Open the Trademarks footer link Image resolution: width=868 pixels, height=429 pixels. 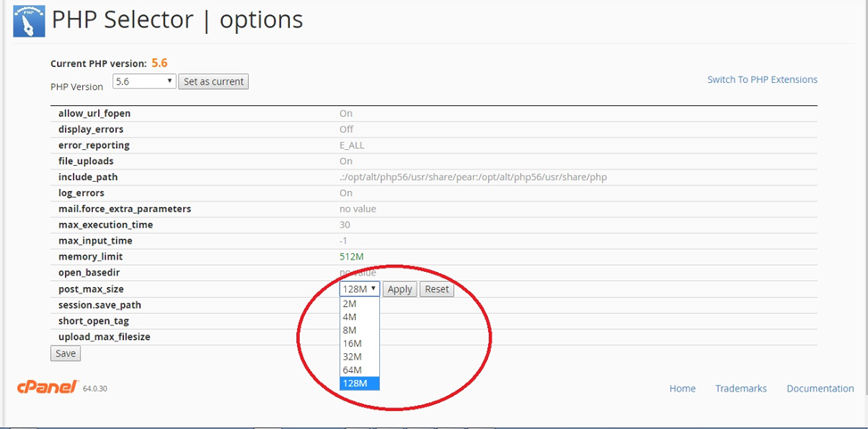coord(740,389)
